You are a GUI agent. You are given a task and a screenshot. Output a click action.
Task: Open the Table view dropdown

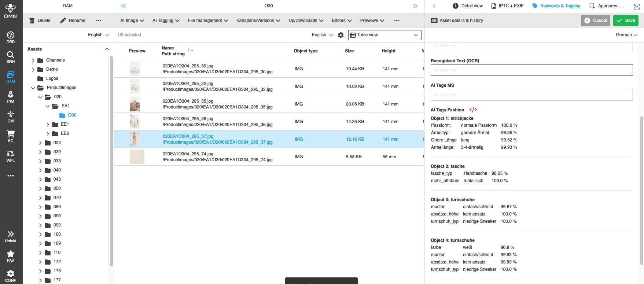[x=384, y=35]
